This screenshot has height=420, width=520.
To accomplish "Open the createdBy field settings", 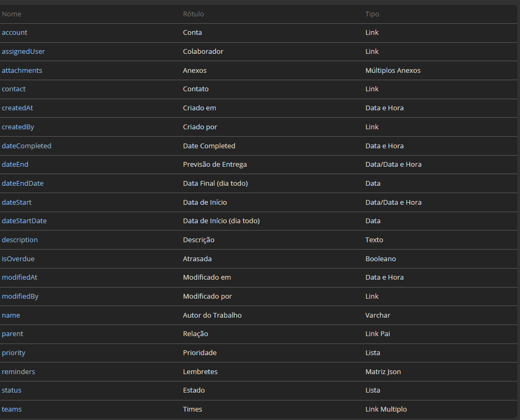I will tap(18, 127).
